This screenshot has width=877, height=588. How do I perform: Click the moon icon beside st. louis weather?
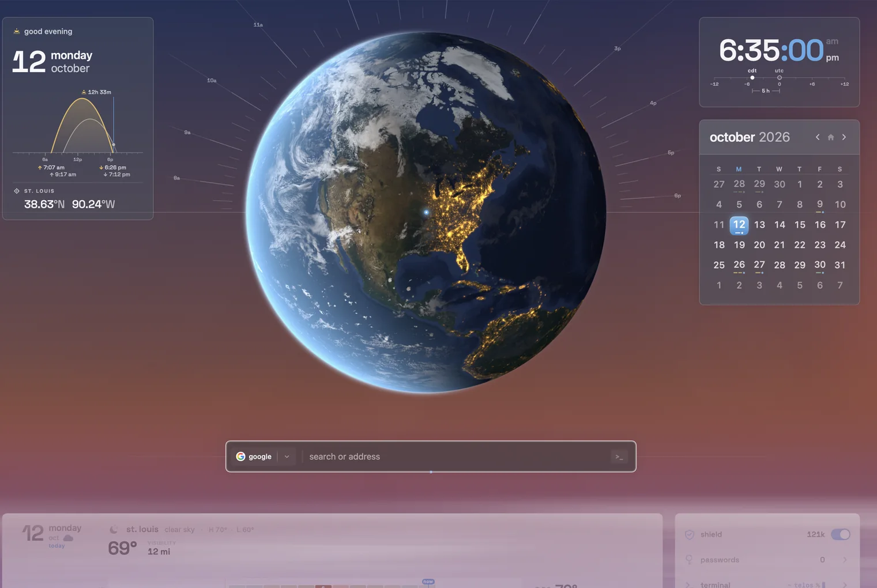(114, 529)
